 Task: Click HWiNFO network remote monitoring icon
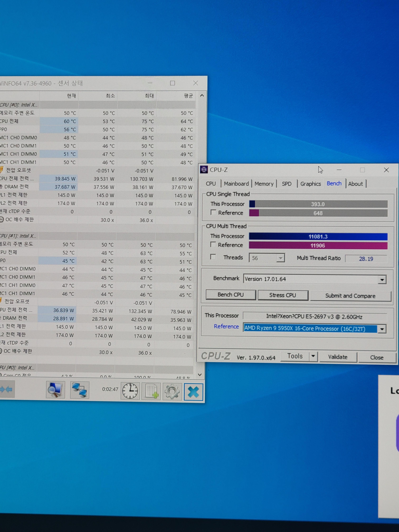(x=80, y=390)
